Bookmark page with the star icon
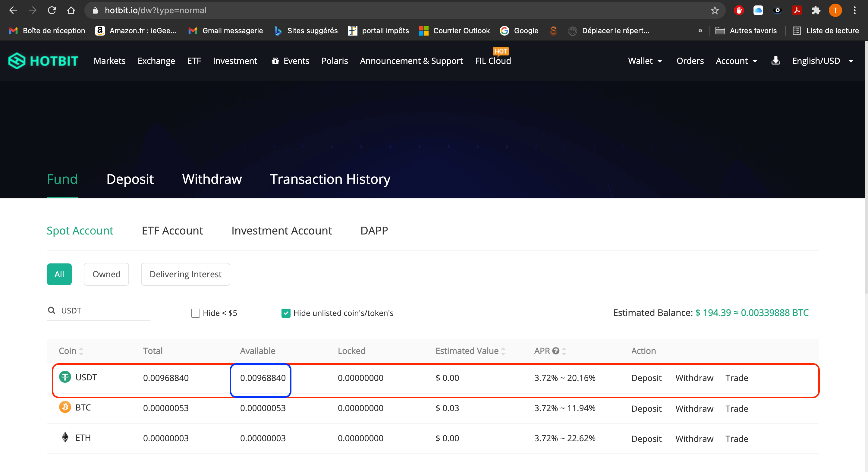 [x=714, y=11]
